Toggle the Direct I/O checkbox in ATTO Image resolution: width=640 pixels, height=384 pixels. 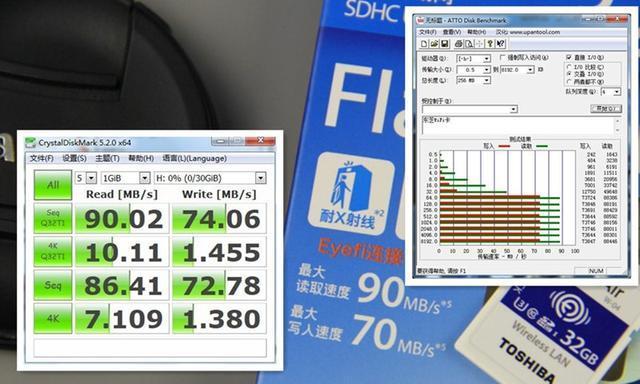point(569,58)
